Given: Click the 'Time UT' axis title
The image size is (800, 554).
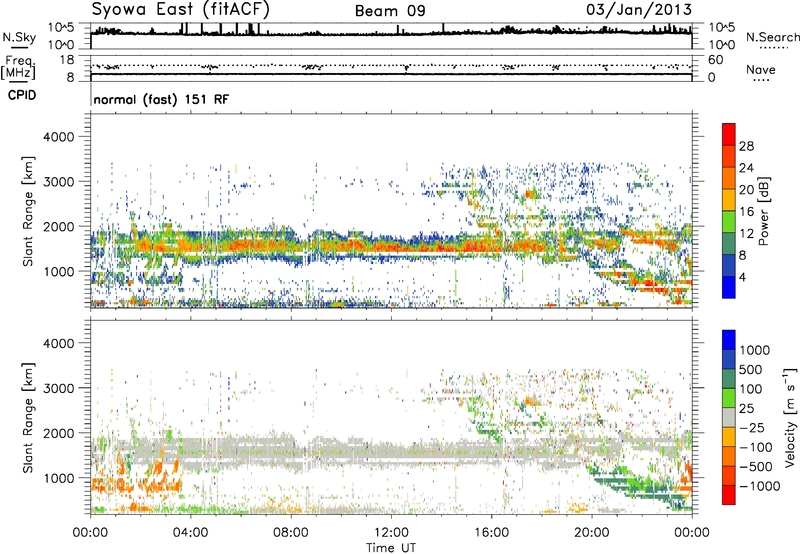Looking at the screenshot, I should [x=391, y=548].
